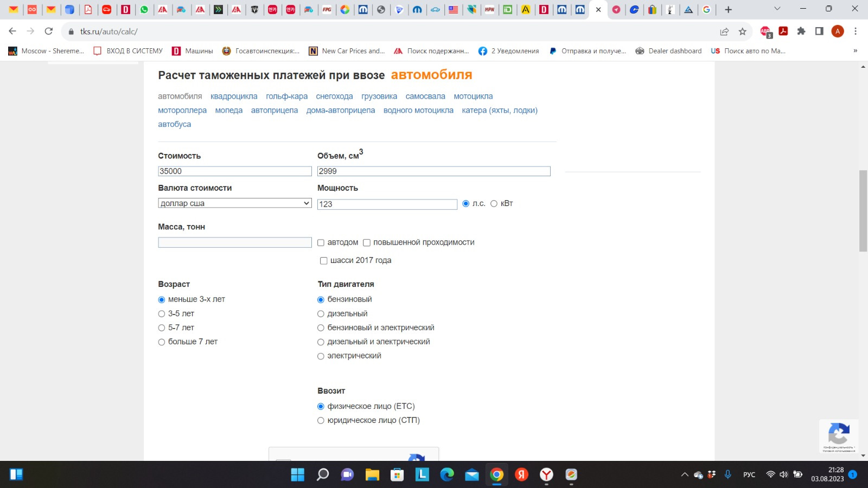Open the tab search chevron
Viewport: 868px width, 488px height.
tap(777, 9)
